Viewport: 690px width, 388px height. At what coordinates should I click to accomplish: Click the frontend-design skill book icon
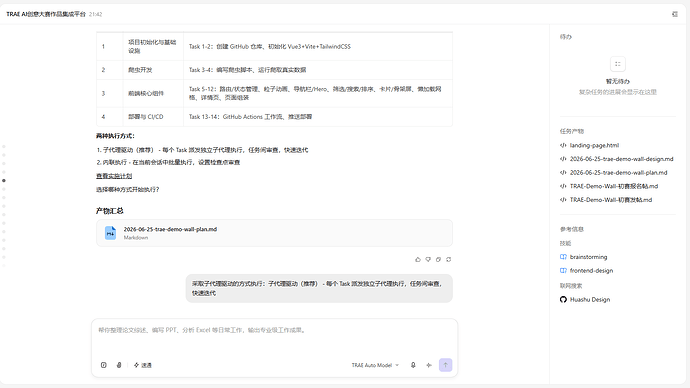click(x=563, y=271)
